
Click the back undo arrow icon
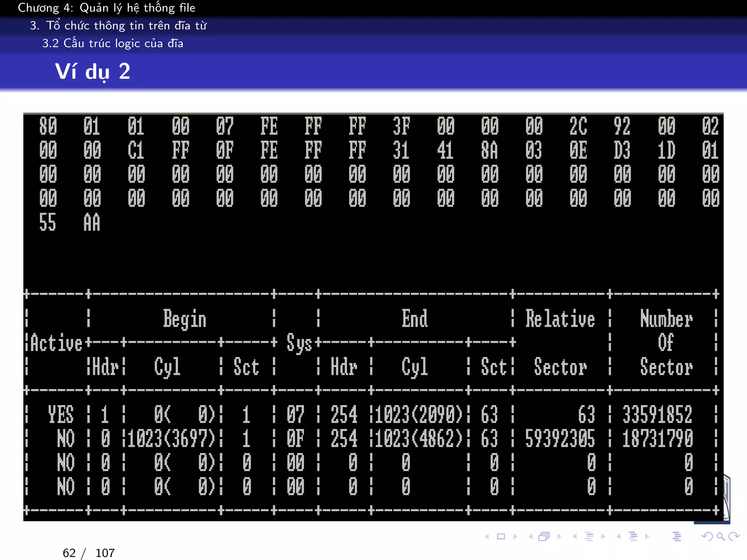point(707,536)
